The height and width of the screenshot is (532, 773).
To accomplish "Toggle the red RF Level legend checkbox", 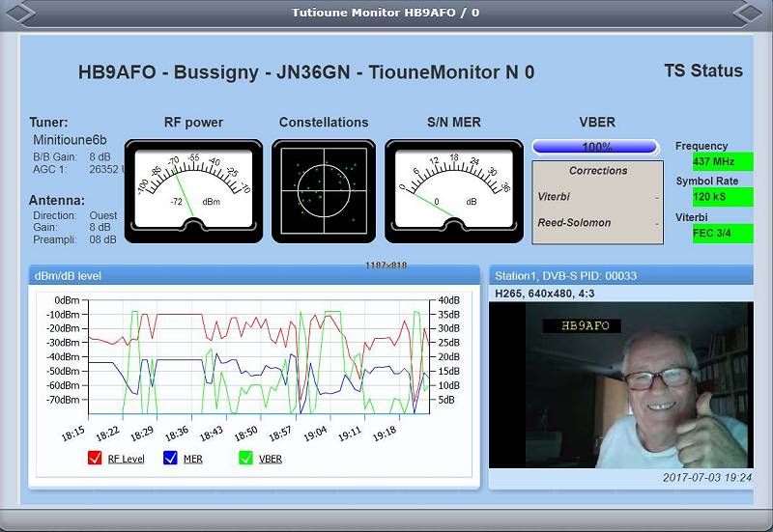I will (95, 459).
